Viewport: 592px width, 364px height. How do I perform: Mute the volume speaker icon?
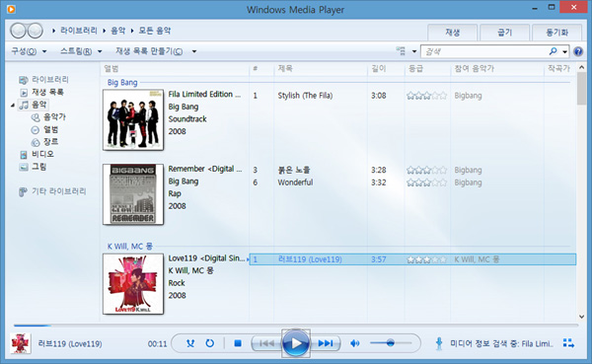click(355, 343)
